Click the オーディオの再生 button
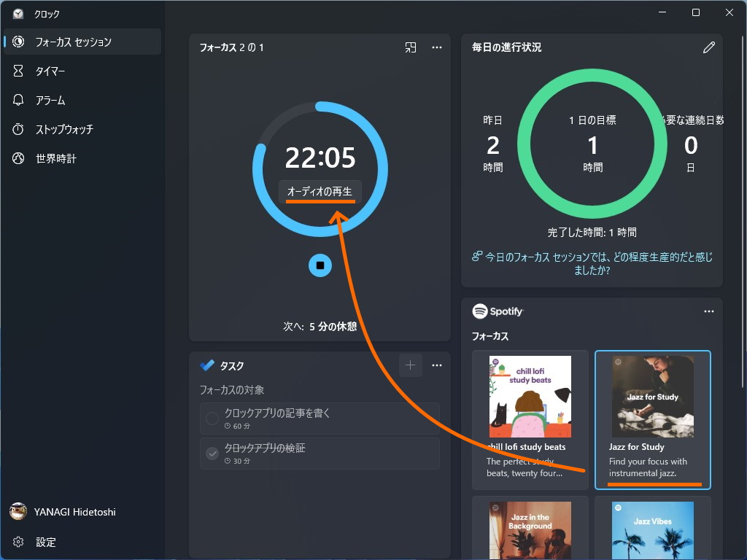This screenshot has width=747, height=560. [x=320, y=192]
